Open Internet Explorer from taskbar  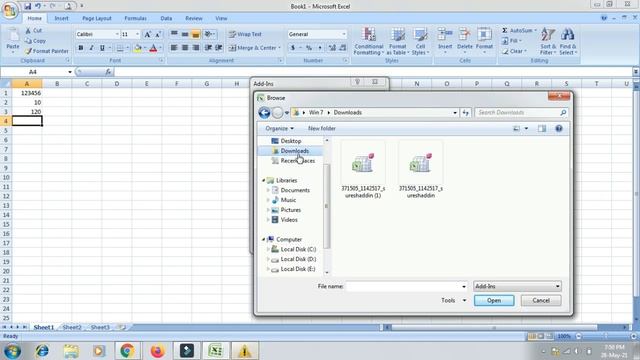[x=42, y=351]
